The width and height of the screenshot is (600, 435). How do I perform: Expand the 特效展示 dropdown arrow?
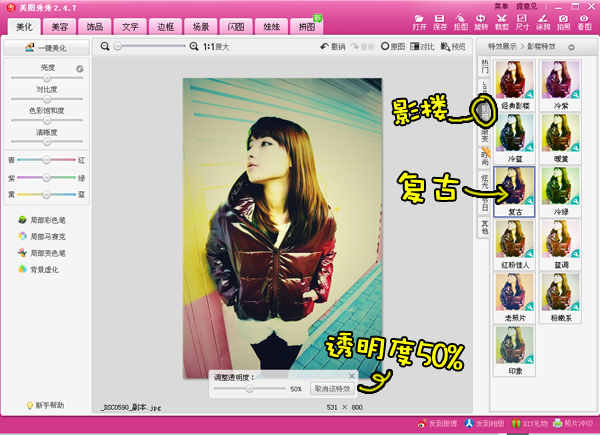pos(571,47)
